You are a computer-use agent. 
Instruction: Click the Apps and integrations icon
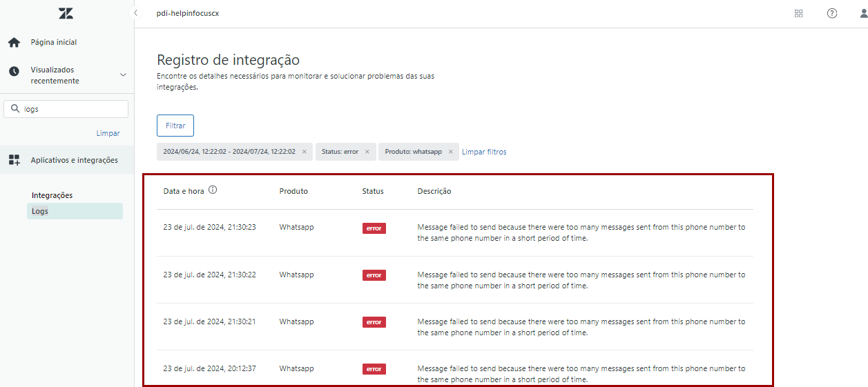tap(14, 160)
